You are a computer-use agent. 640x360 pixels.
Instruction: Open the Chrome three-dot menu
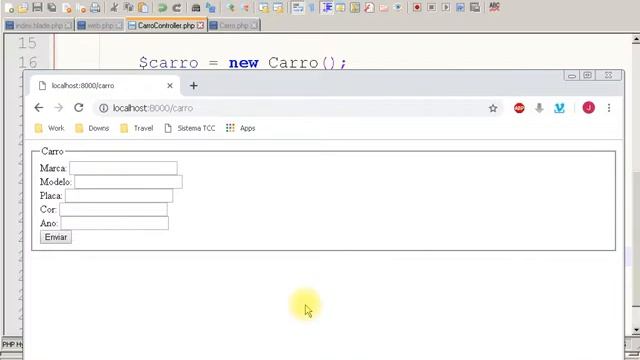click(x=609, y=108)
